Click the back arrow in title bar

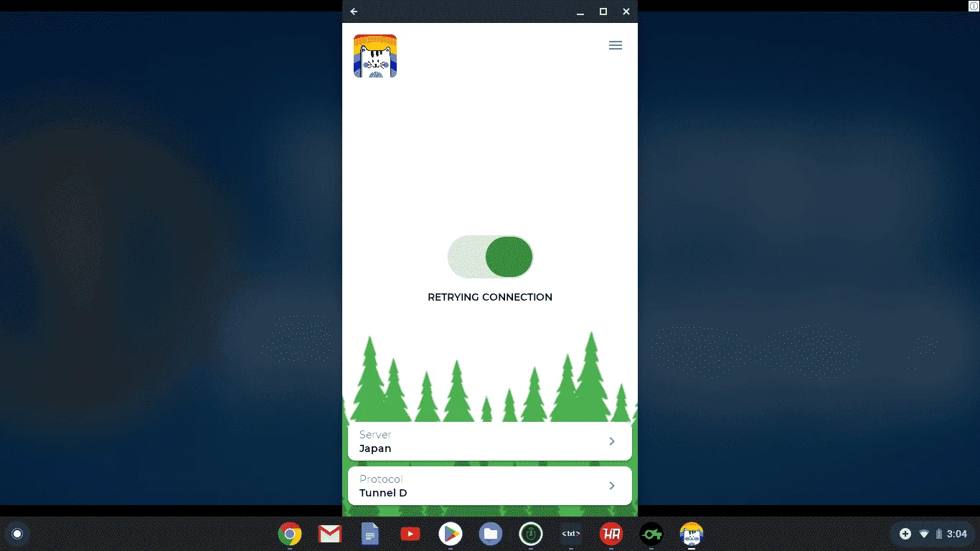(x=354, y=11)
